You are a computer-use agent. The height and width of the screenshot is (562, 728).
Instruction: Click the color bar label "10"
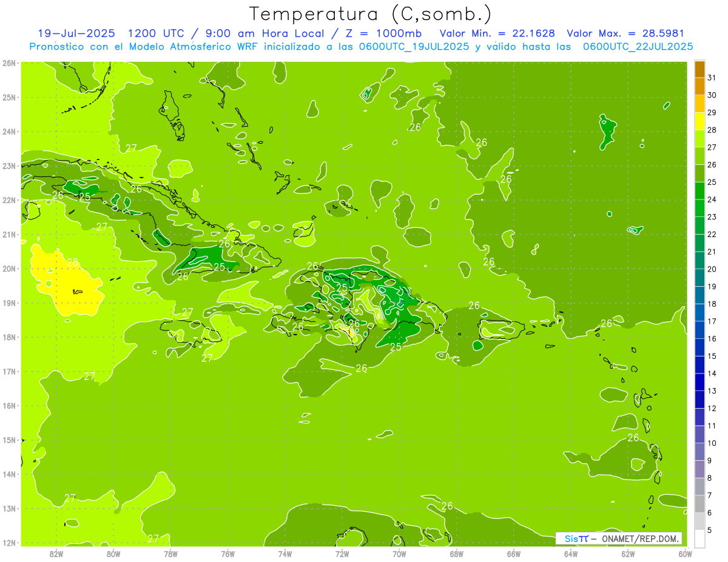coord(712,443)
